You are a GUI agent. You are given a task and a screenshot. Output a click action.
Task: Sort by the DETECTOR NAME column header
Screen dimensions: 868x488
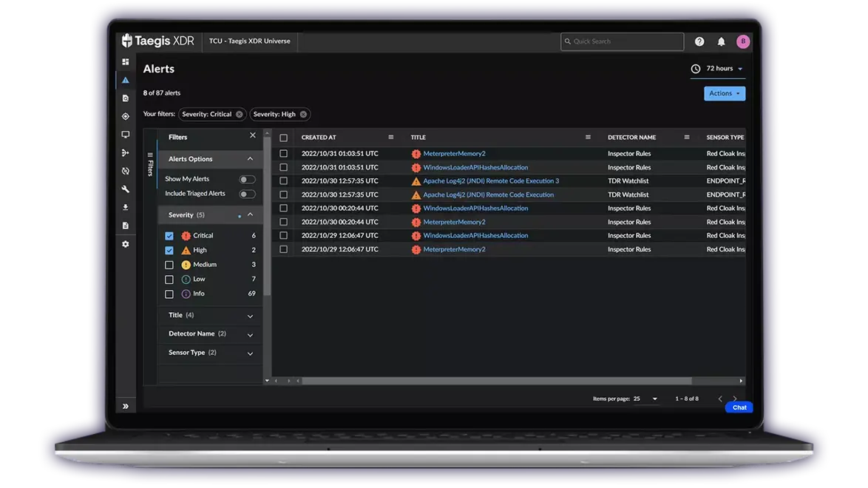tap(631, 138)
